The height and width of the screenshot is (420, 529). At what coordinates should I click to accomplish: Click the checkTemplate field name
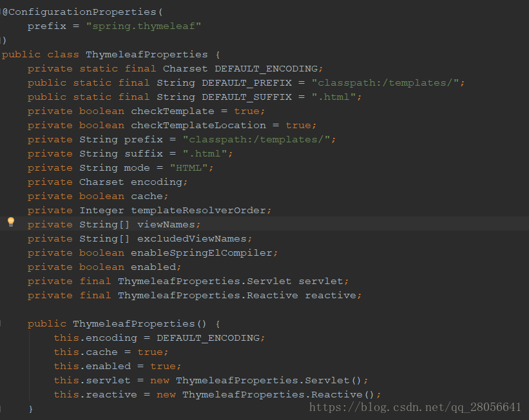(x=173, y=111)
